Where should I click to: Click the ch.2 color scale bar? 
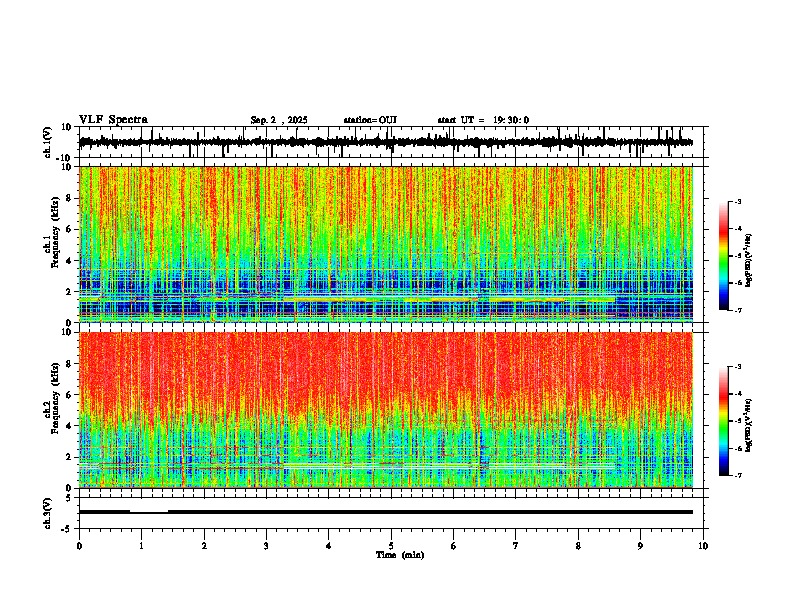pos(724,421)
